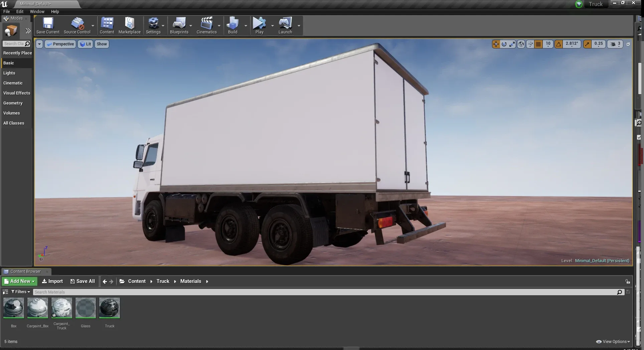Open the Filters dropdown in Content Browser

(x=21, y=292)
